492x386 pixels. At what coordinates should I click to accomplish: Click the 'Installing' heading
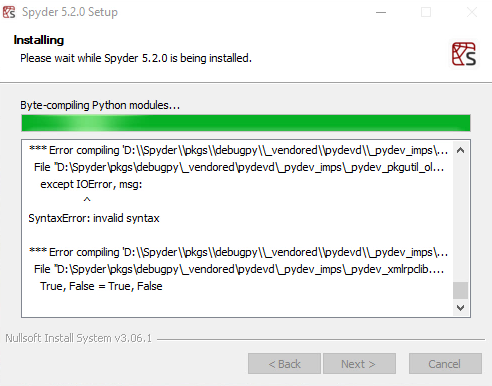(x=39, y=40)
